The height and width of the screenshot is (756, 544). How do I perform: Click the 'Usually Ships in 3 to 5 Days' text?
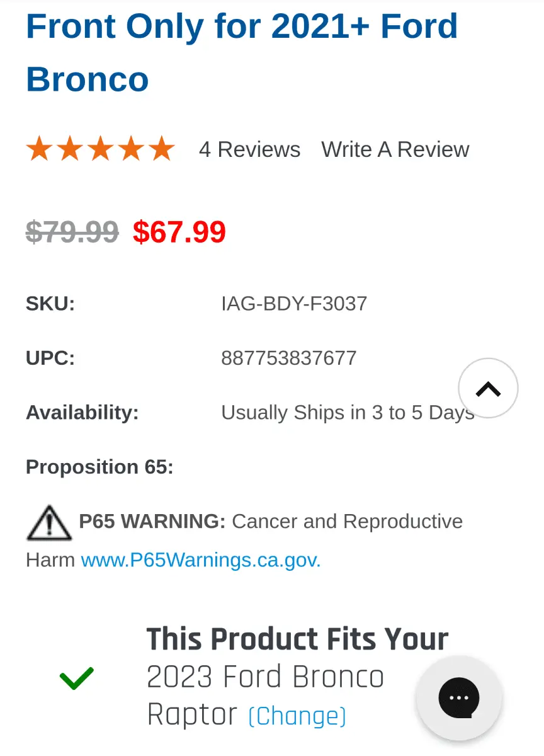(340, 413)
